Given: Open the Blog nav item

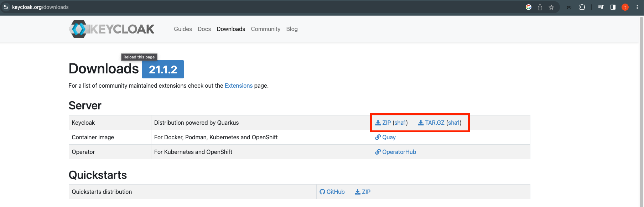Looking at the screenshot, I should coord(292,29).
